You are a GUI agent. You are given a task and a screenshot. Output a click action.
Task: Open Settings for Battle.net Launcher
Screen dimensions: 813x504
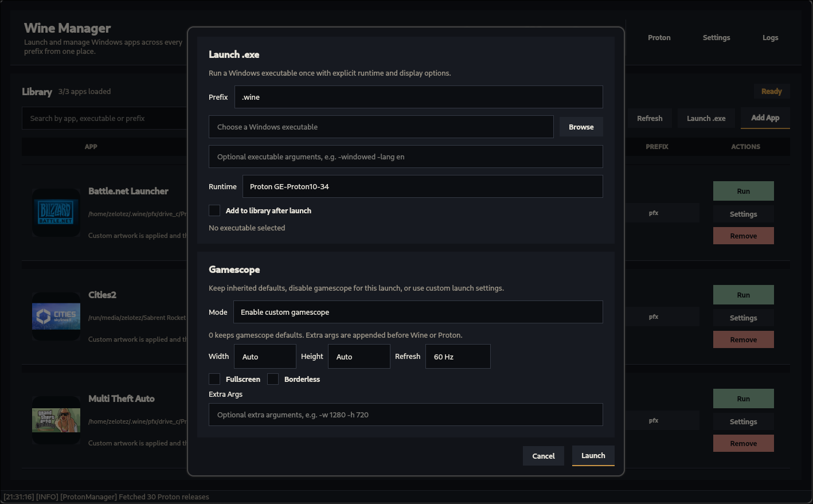(744, 214)
